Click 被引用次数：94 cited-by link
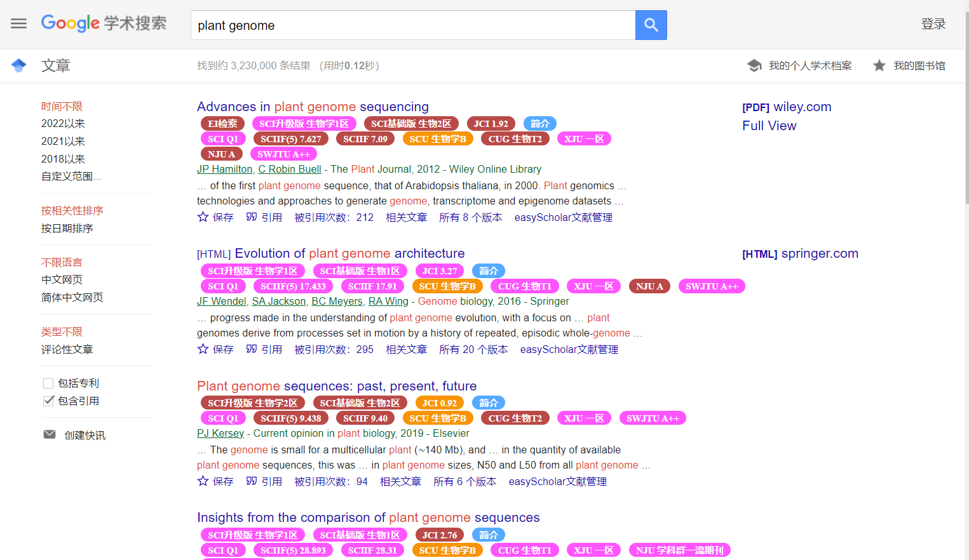 coord(331,481)
